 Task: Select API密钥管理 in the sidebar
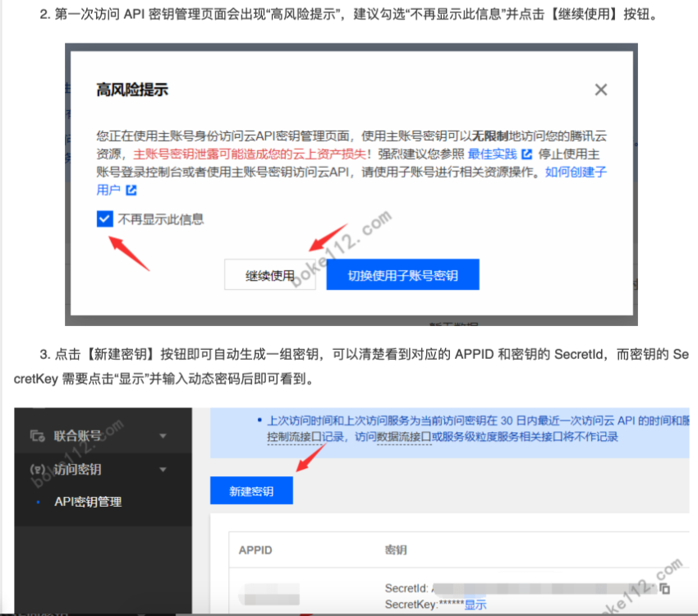point(88,502)
